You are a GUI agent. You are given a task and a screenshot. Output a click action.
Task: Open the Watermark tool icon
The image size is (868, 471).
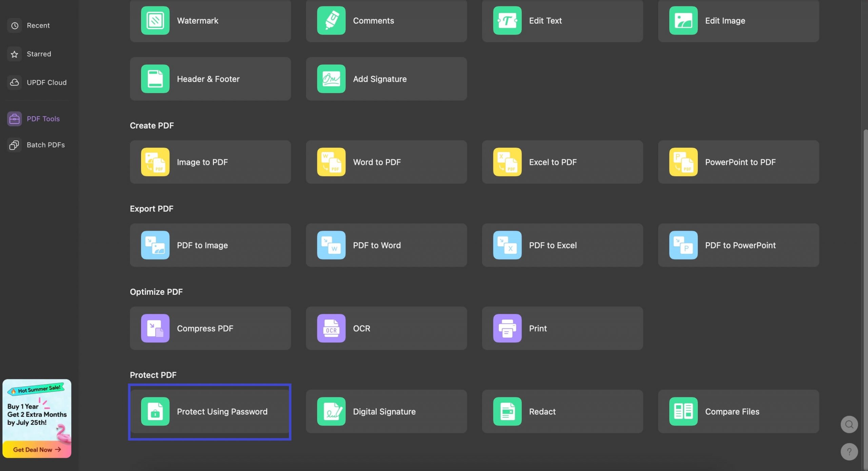[155, 20]
